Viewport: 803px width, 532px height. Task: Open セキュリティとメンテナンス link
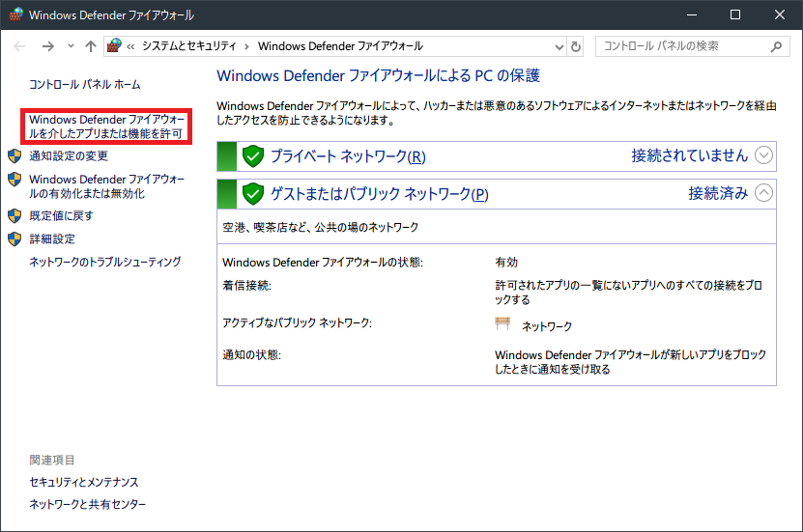point(84,482)
